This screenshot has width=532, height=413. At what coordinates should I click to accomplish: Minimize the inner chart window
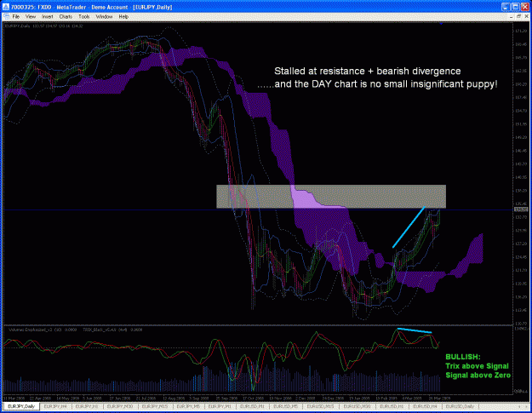click(x=511, y=16)
